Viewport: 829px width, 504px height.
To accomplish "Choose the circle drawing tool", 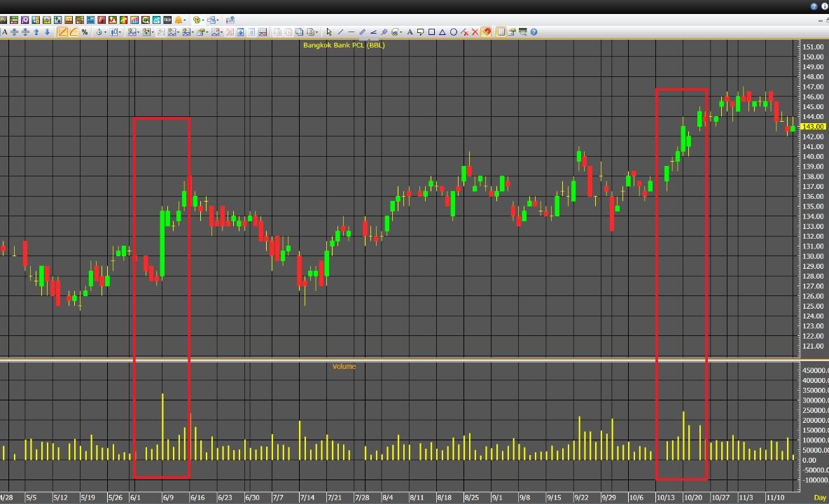I will click(454, 32).
